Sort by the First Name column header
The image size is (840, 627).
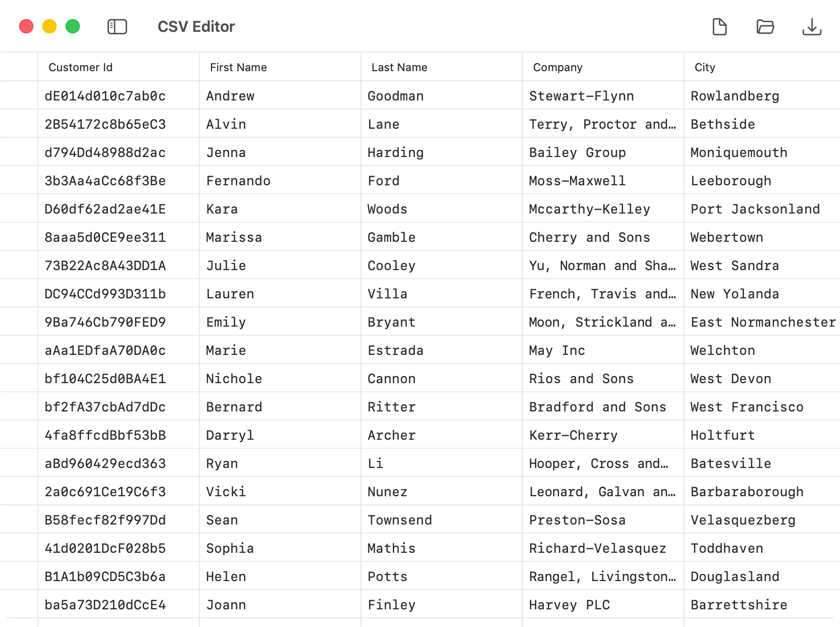(x=238, y=67)
